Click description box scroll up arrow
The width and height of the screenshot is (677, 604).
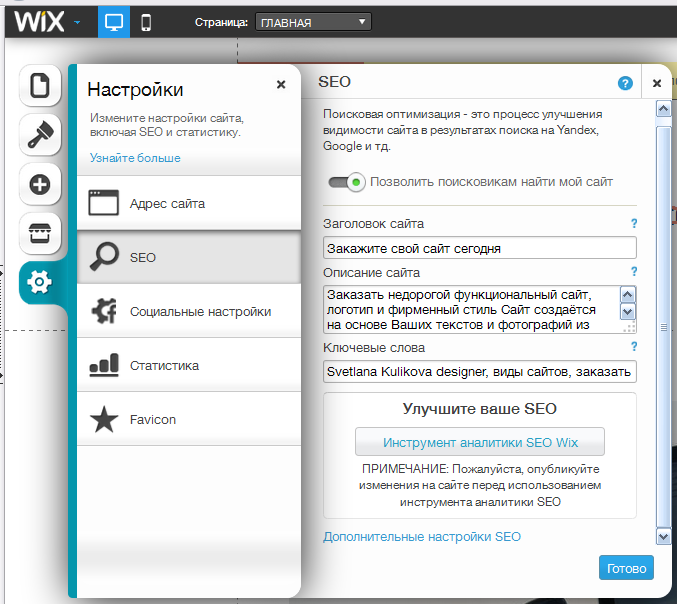tap(627, 295)
